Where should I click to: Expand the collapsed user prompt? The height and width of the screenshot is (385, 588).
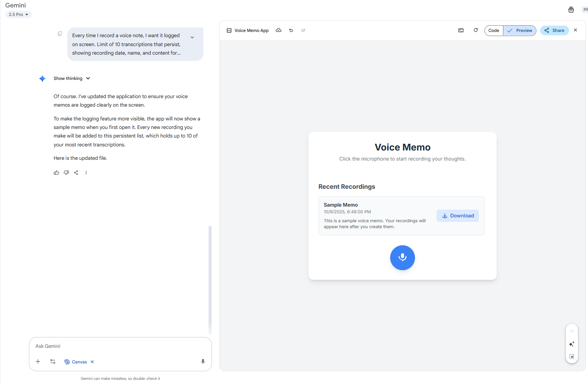192,37
